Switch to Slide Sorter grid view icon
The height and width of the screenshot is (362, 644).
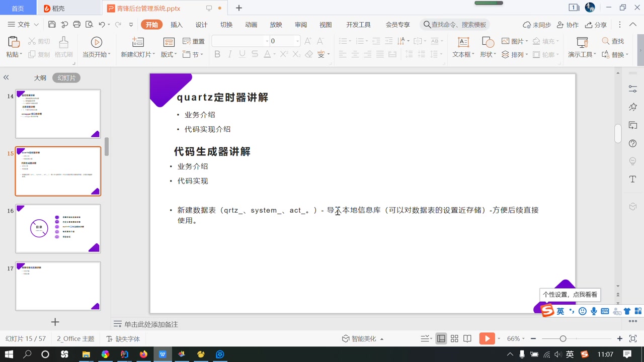[x=454, y=339]
